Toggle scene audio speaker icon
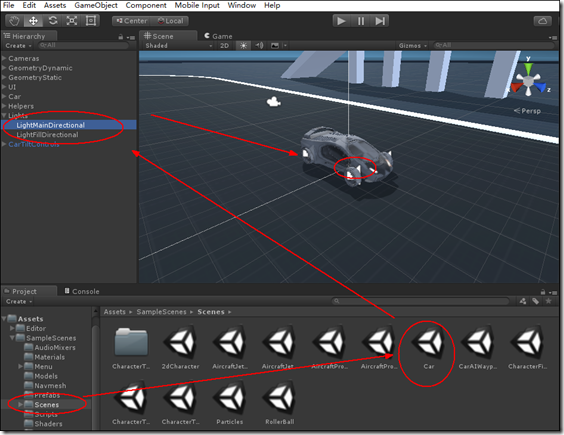Image resolution: width=564 pixels, height=435 pixels. click(x=259, y=45)
